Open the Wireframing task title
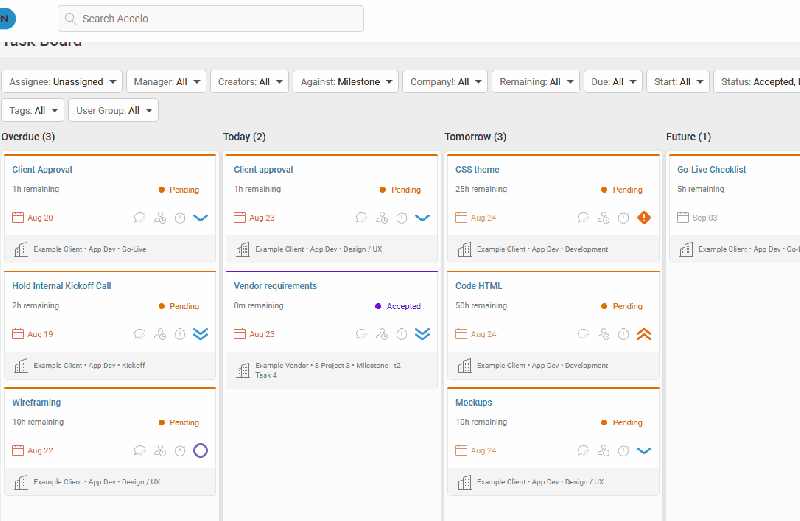The image size is (800, 521). coord(36,403)
